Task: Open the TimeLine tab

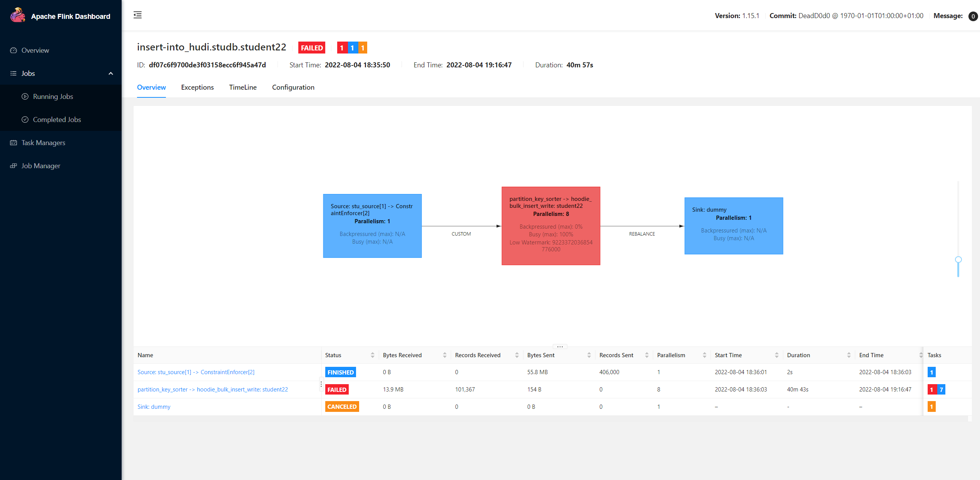Action: tap(242, 87)
